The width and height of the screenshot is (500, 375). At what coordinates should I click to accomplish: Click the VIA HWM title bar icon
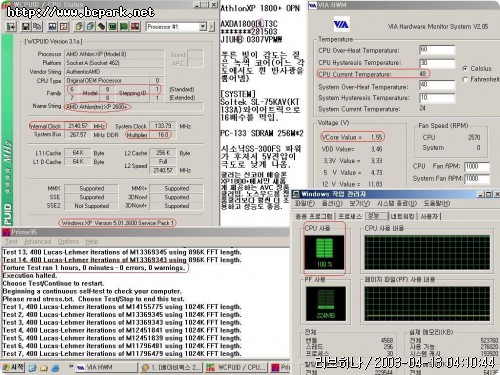(x=312, y=5)
